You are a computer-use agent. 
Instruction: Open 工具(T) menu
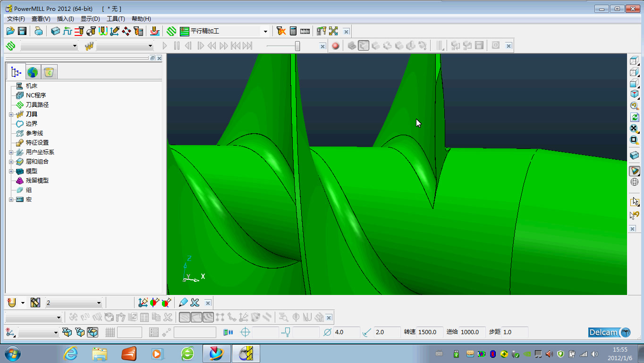116,19
